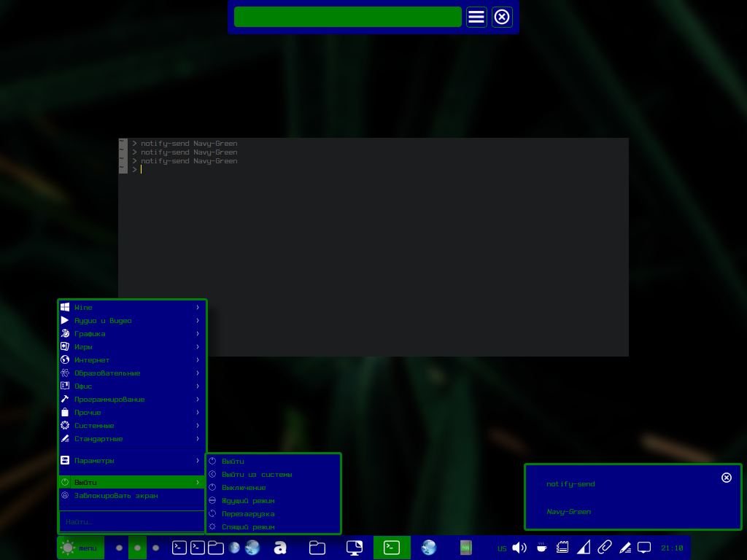Expand the Графика category
Screen dimensions: 747x560
[131, 334]
